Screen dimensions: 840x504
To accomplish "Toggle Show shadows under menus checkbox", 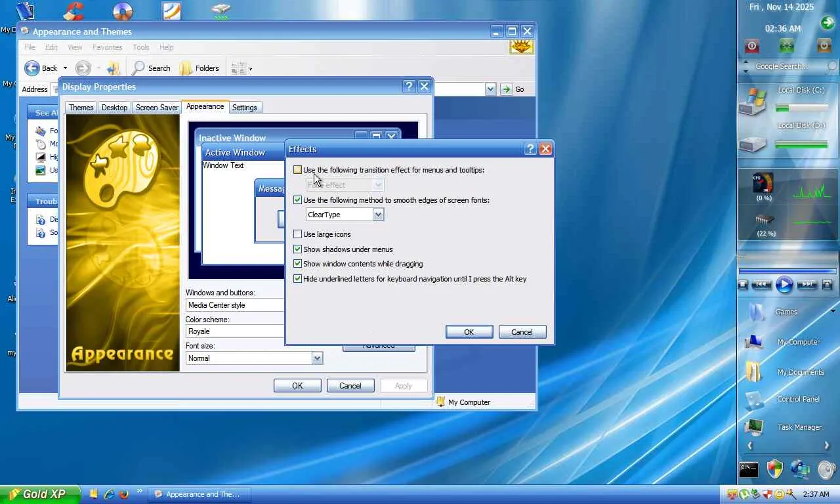I will click(x=297, y=249).
